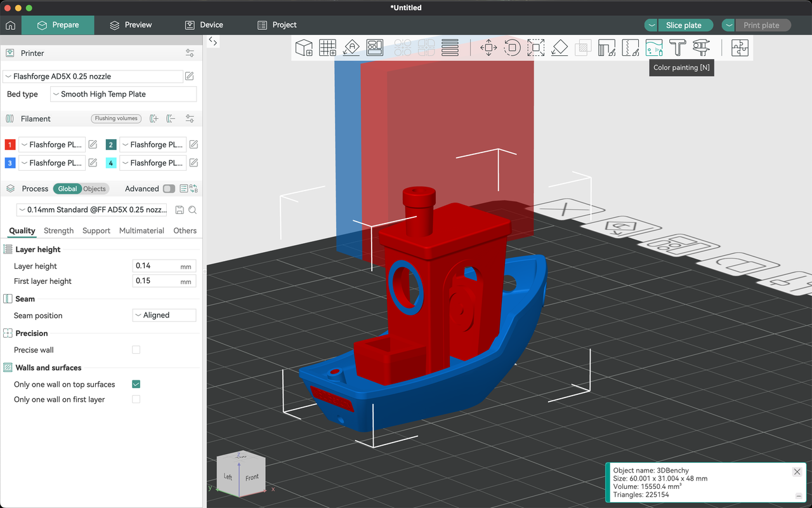The image size is (812, 508).
Task: Edit the Flashforge AD5X printer preset
Action: click(189, 76)
